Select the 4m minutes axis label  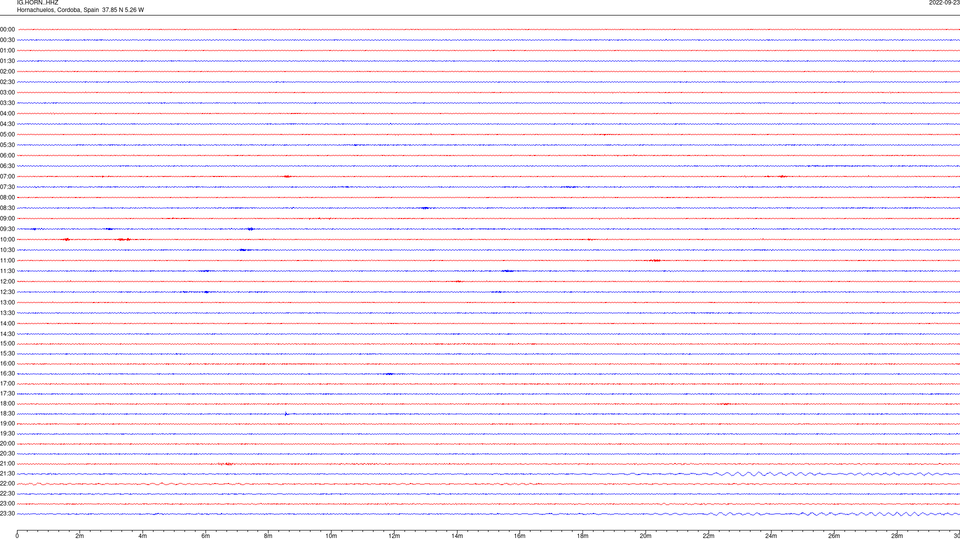tap(143, 536)
